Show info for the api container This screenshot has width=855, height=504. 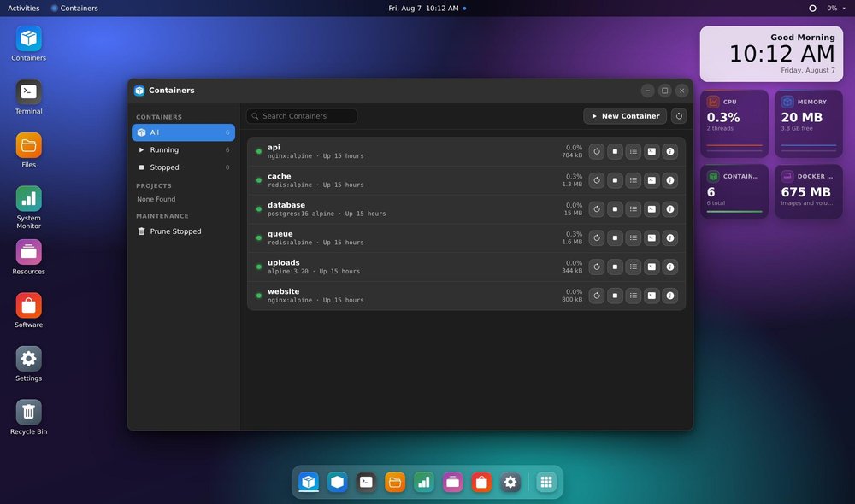pyautogui.click(x=670, y=151)
